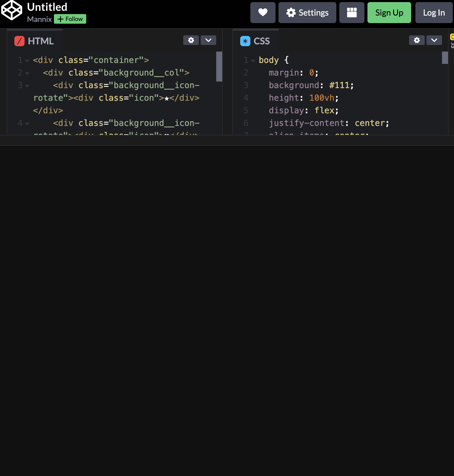Click the "justify-content: center;" CSS line

[329, 123]
